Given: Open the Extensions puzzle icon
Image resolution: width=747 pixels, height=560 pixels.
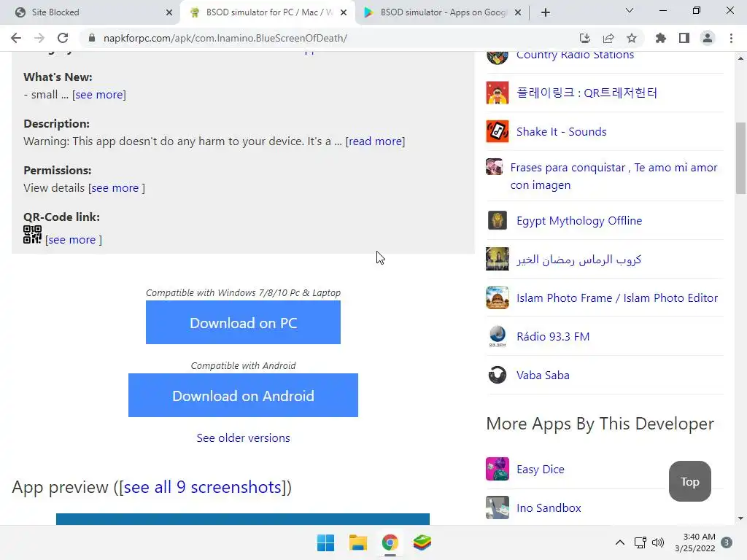Looking at the screenshot, I should pyautogui.click(x=661, y=38).
